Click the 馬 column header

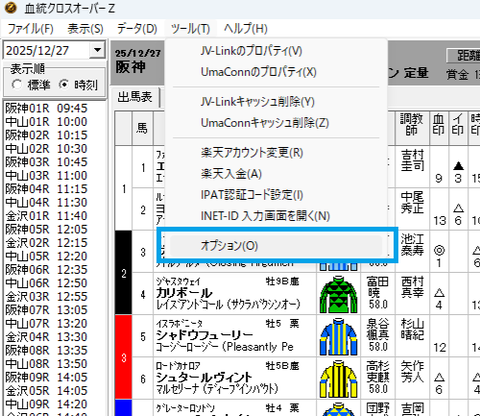tap(142, 128)
